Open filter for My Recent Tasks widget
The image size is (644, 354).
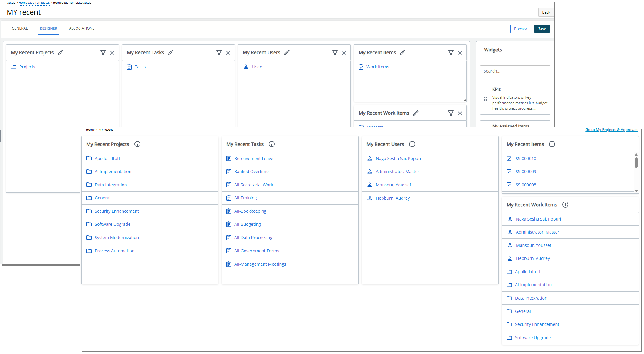[x=219, y=53]
